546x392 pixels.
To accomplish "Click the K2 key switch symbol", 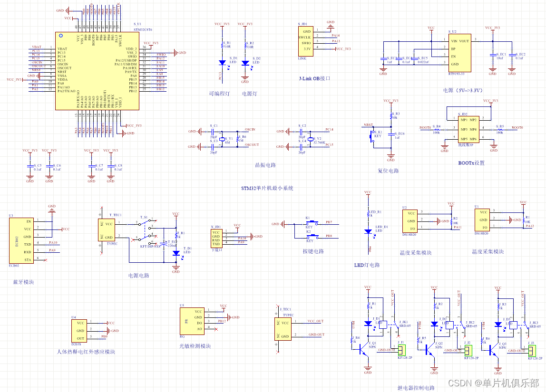I will (312, 236).
